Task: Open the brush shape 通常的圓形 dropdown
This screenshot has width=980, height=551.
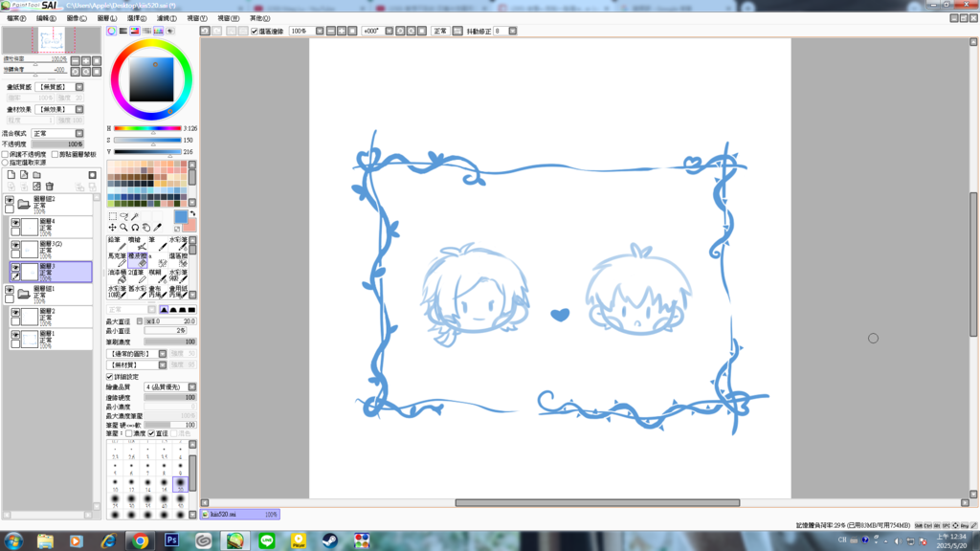Action: (x=163, y=354)
